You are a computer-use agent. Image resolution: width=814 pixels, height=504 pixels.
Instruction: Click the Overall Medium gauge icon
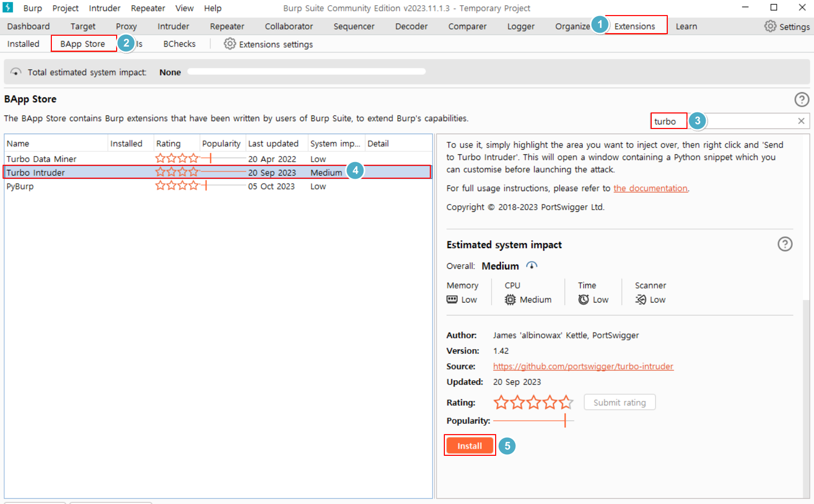[x=532, y=265]
